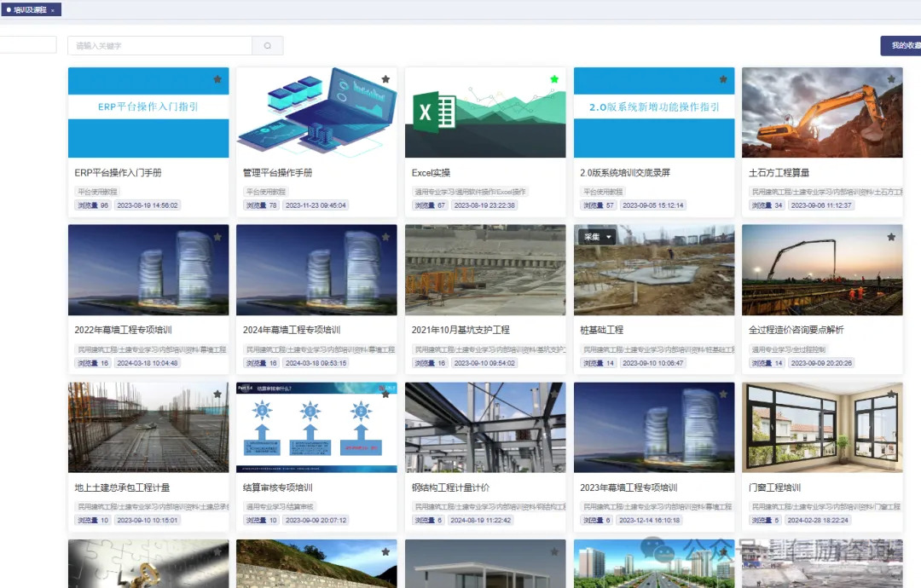Open the 2021年10月基坑支护工程 title

[461, 331]
